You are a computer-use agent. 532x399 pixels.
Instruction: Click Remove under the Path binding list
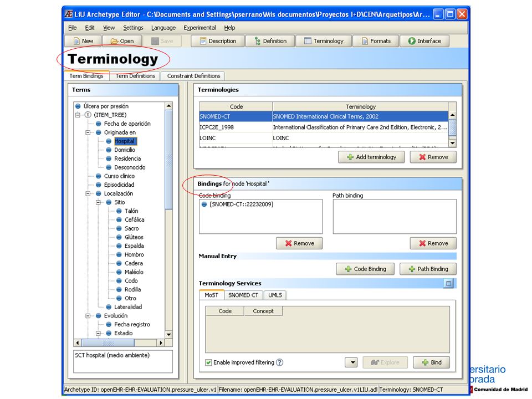pos(433,243)
